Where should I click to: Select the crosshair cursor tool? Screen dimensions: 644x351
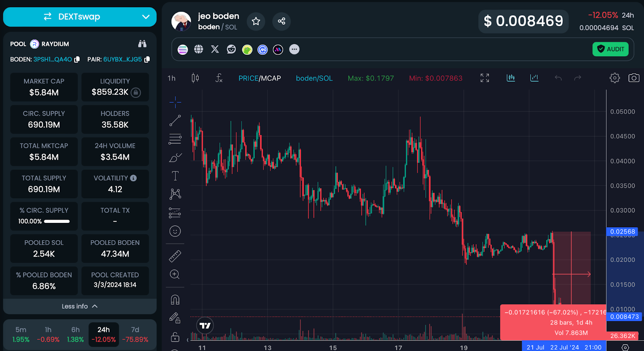pos(175,102)
